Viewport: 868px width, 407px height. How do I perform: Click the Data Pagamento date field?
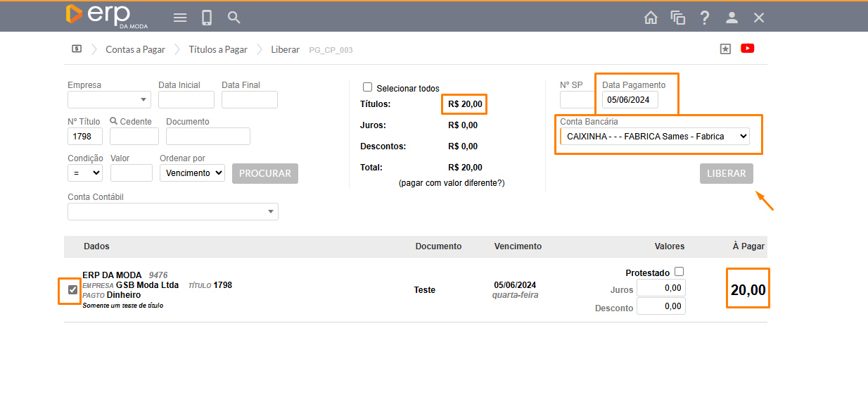click(630, 100)
